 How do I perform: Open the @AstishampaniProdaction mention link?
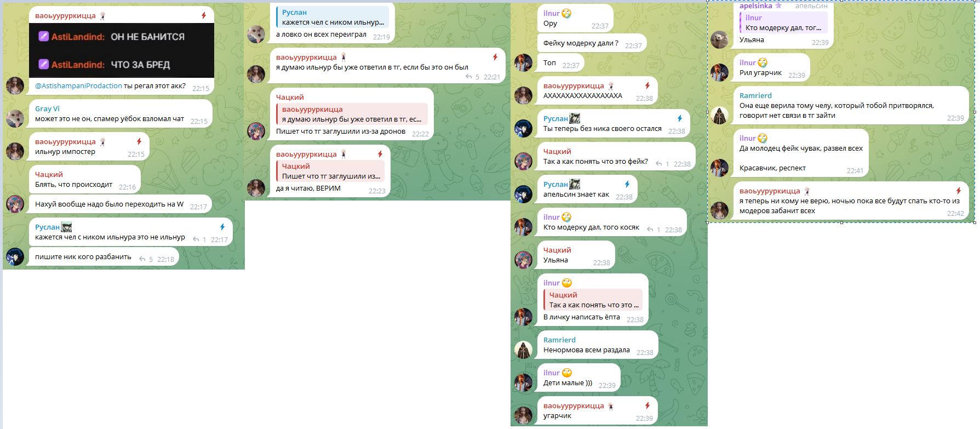78,85
